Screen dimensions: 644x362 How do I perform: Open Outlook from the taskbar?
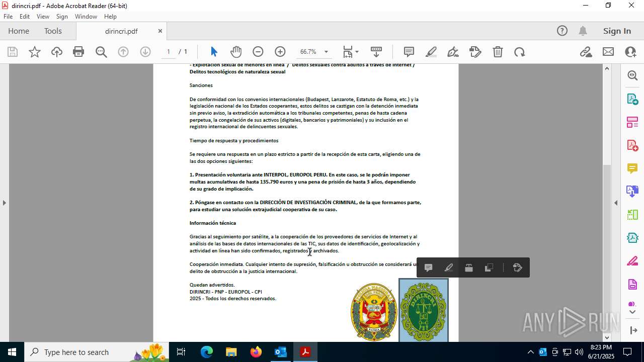[x=280, y=352]
